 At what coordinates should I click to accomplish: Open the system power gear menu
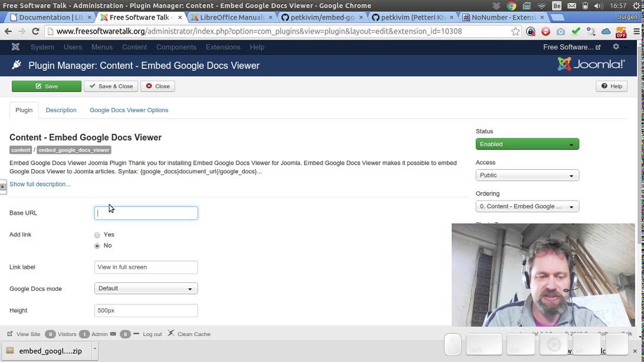pyautogui.click(x=637, y=6)
